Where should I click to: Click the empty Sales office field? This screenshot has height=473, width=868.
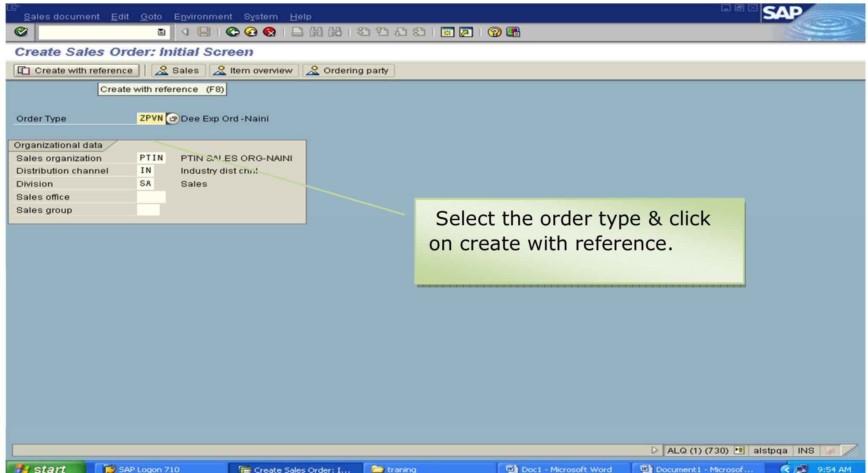[151, 197]
